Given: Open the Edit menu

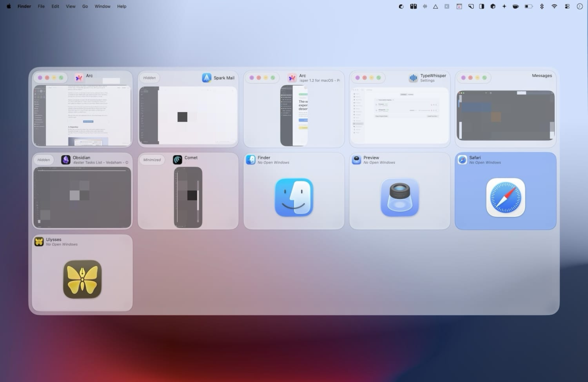Looking at the screenshot, I should pos(55,7).
